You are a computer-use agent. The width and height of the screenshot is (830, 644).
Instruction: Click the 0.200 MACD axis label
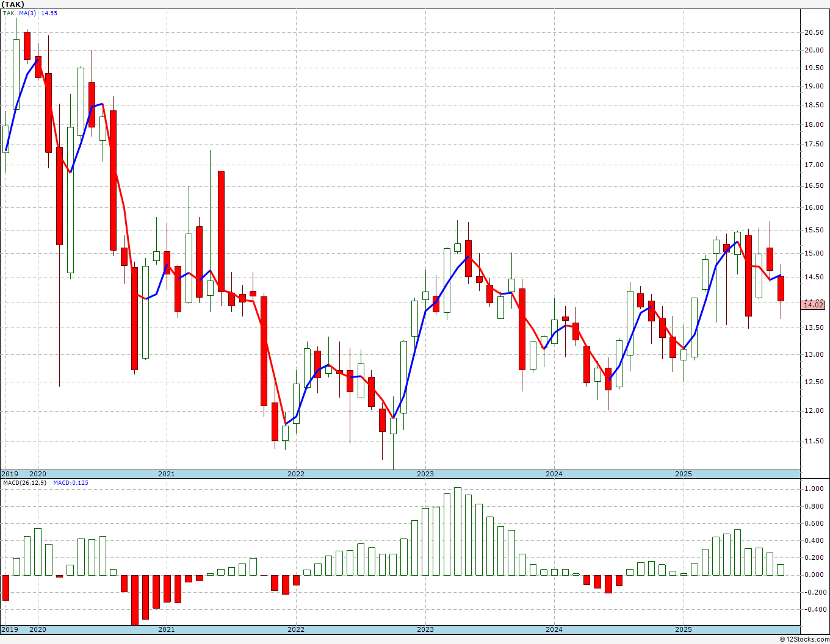[x=813, y=557]
